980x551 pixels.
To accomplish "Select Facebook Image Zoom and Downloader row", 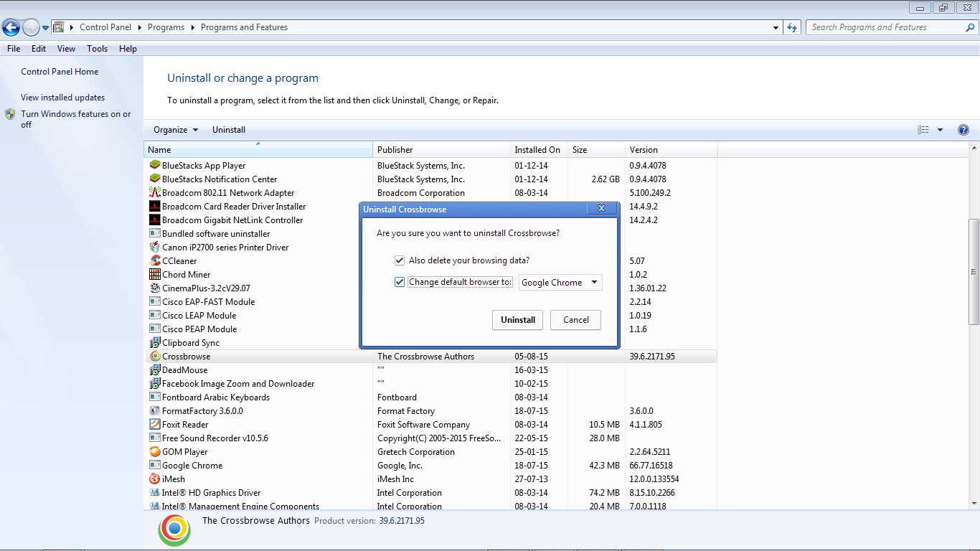I will coord(430,384).
